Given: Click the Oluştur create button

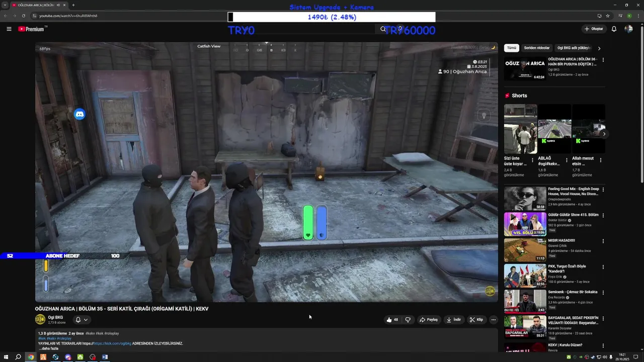Looking at the screenshot, I should click(594, 29).
